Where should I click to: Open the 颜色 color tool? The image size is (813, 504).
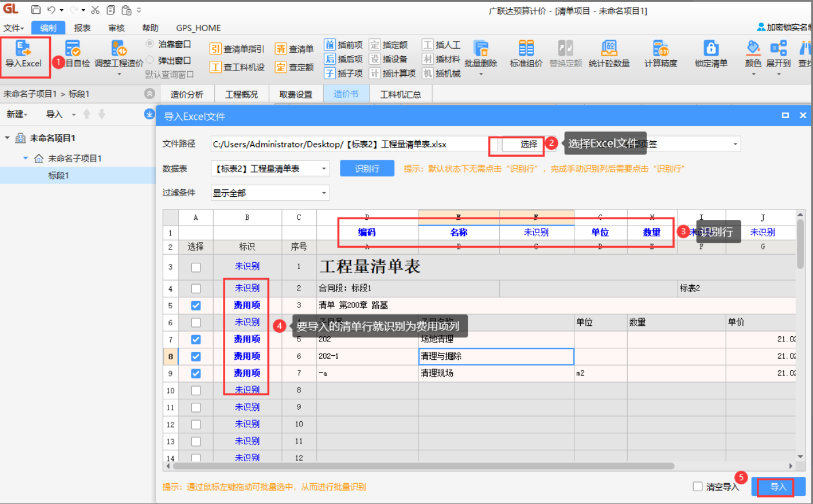point(753,56)
